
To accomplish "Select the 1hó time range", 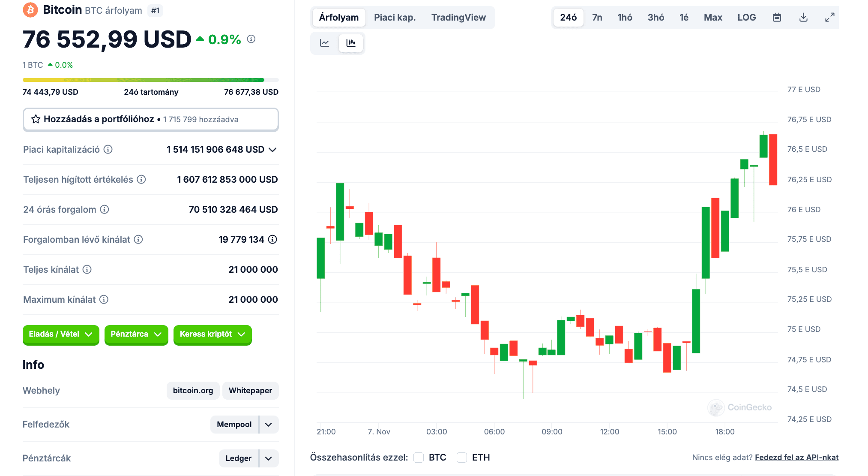I will click(625, 18).
